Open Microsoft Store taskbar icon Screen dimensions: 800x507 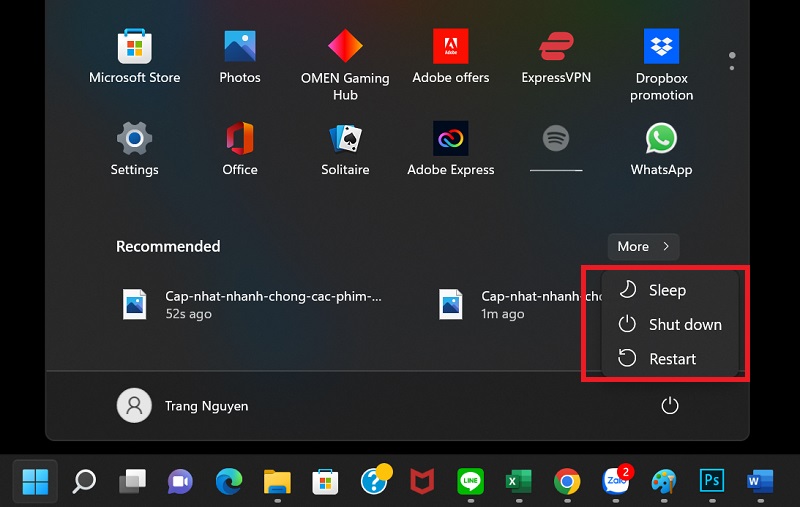(325, 481)
